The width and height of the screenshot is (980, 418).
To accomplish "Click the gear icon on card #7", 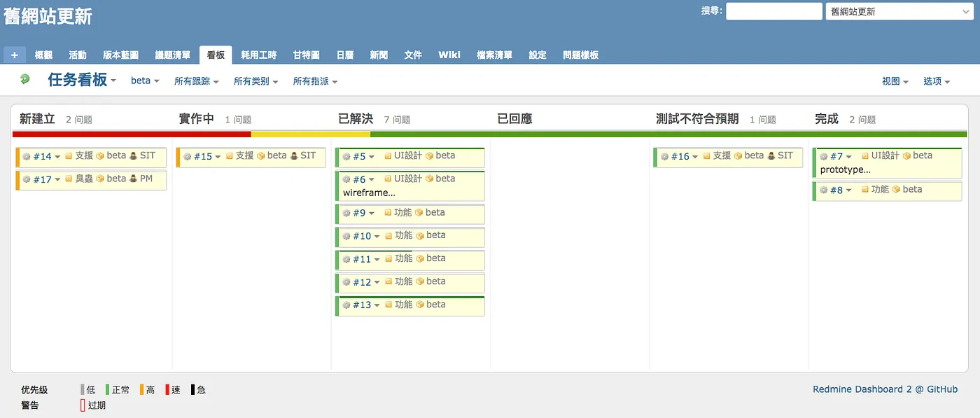I will [824, 156].
